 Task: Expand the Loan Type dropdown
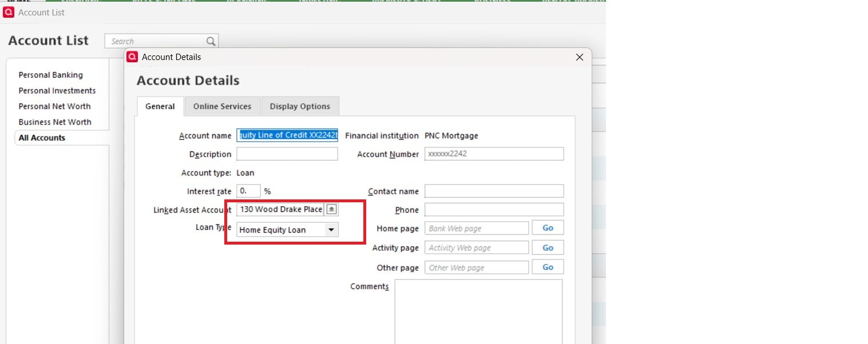point(331,230)
